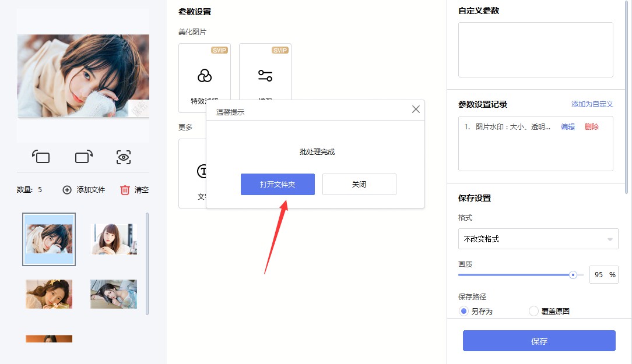Click 添加为自定义 link

click(x=592, y=104)
